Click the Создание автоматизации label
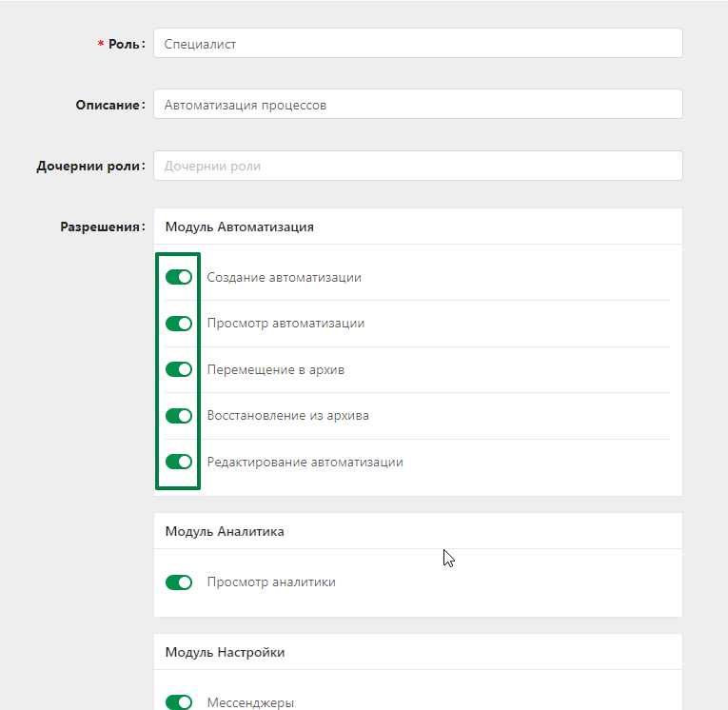The height and width of the screenshot is (710, 728). tap(285, 277)
